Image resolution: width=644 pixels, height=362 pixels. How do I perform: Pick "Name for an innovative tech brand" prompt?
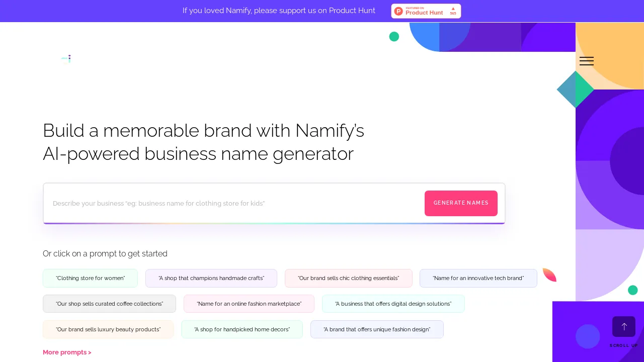(x=478, y=279)
